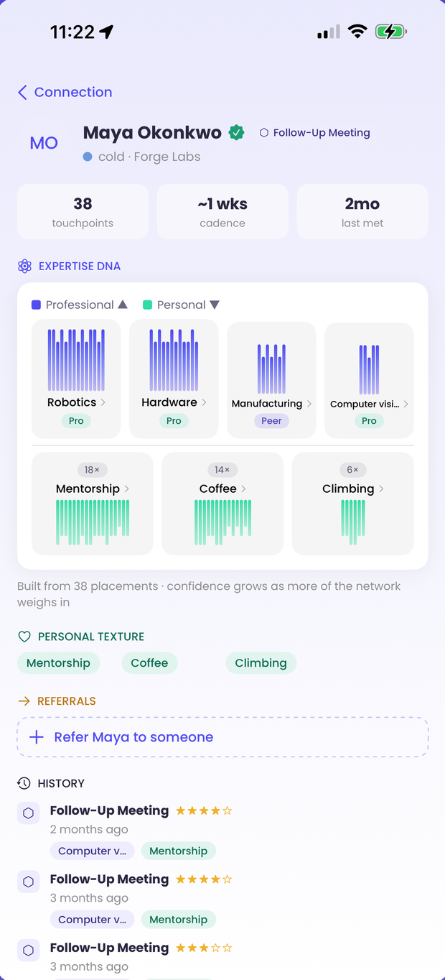Open the 2mo last met card
Image resolution: width=445 pixels, height=980 pixels.
coord(362,211)
